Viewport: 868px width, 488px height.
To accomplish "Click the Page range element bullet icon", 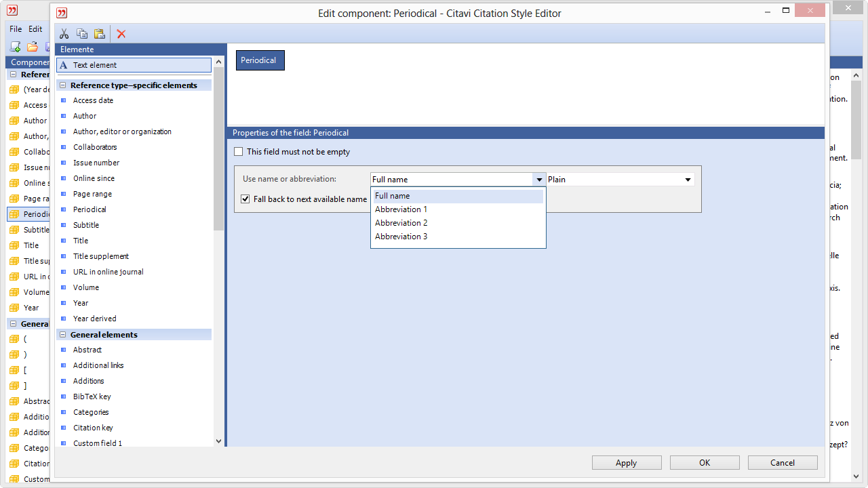I will pyautogui.click(x=64, y=194).
